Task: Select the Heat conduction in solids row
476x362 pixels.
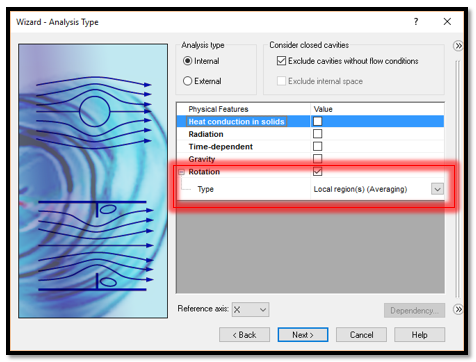Action: tap(310, 121)
